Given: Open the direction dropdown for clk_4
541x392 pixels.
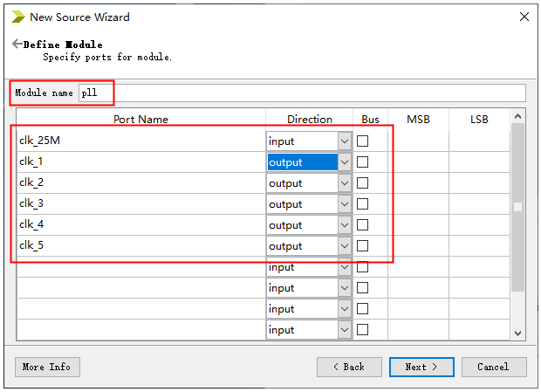Looking at the screenshot, I should point(344,224).
